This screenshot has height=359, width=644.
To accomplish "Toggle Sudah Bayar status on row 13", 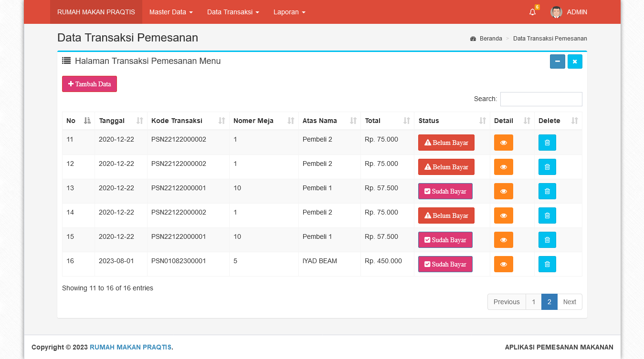I will point(445,191).
